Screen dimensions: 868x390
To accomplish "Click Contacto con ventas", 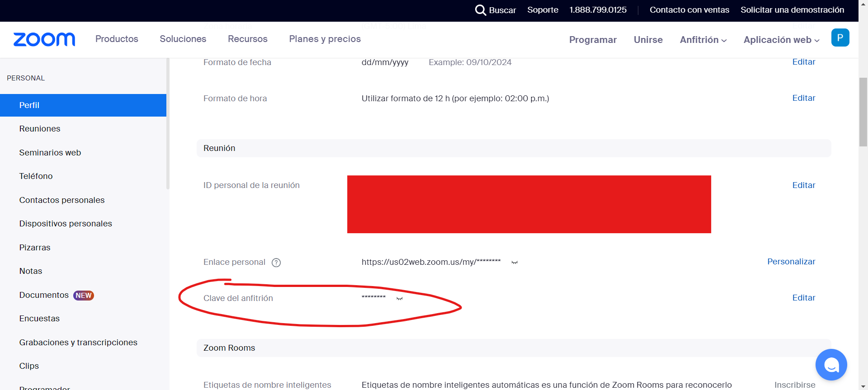I will [689, 10].
